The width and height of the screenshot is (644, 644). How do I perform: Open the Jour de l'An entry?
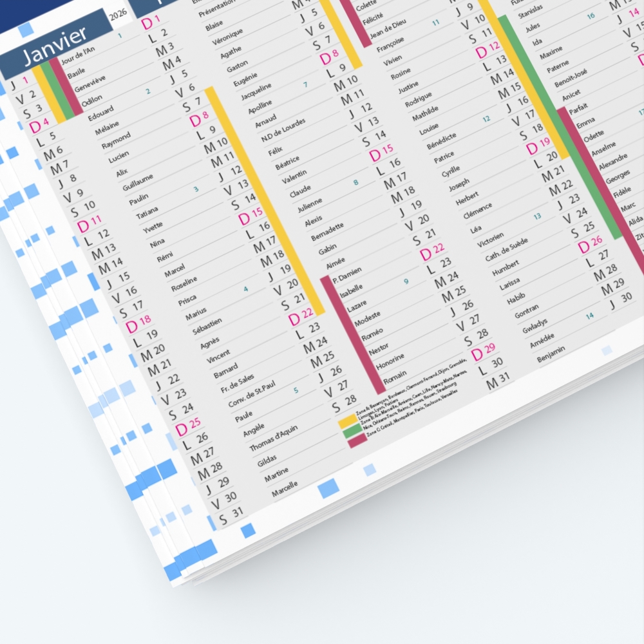pos(78,55)
